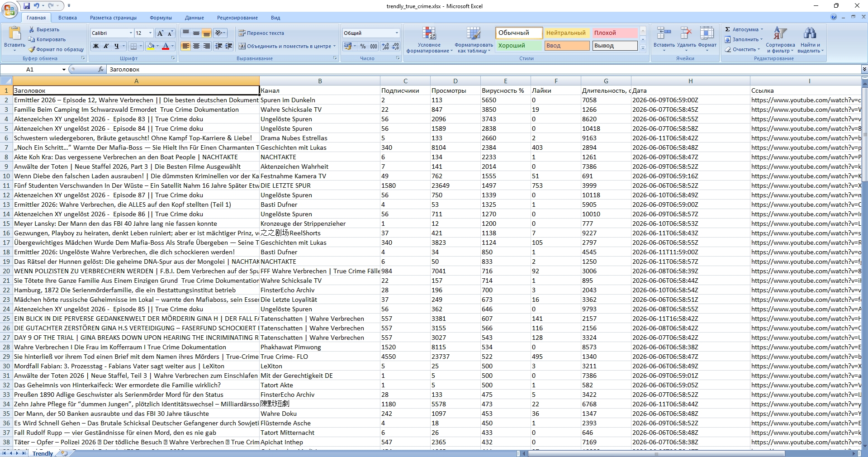This screenshot has height=457, width=868.
Task: Select the Trendly sheet tab
Action: [x=43, y=453]
